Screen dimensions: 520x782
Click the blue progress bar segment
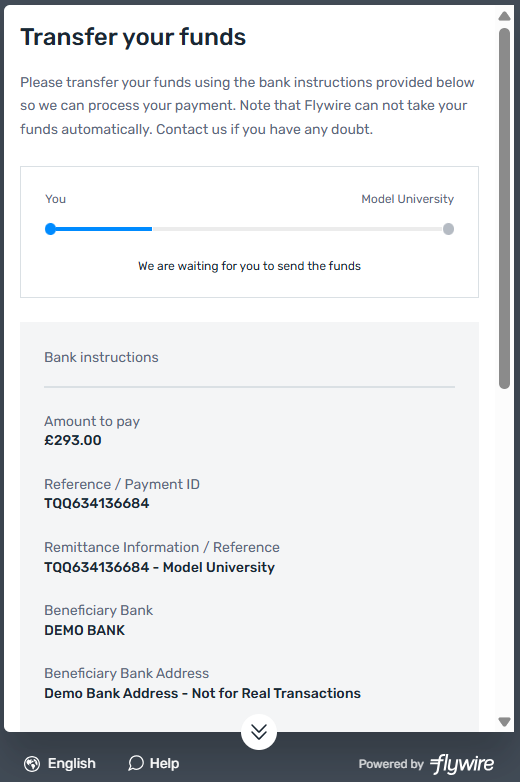(101, 229)
